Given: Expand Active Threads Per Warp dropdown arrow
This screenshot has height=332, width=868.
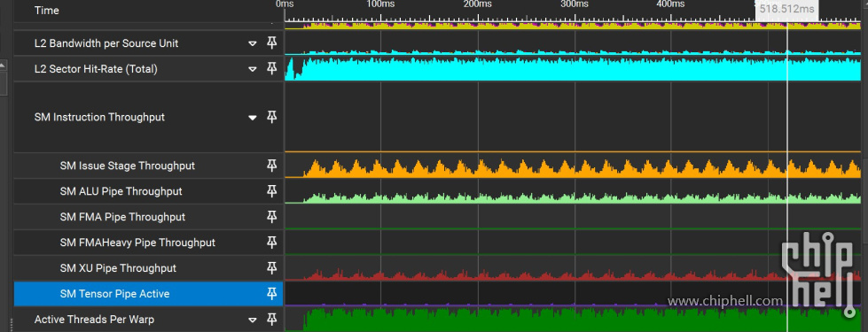Looking at the screenshot, I should (253, 320).
